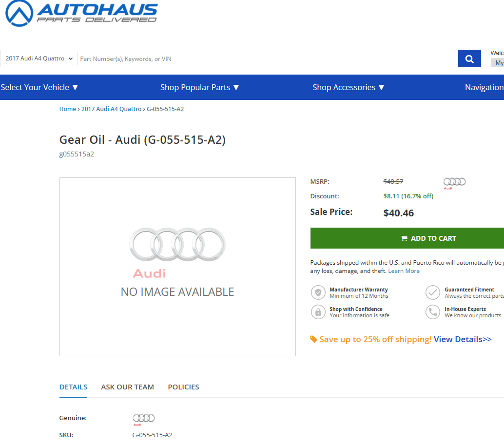Screen dimensions: 504x445
Task: Click the Guaranteed Fitment checkmark icon
Action: tap(433, 292)
